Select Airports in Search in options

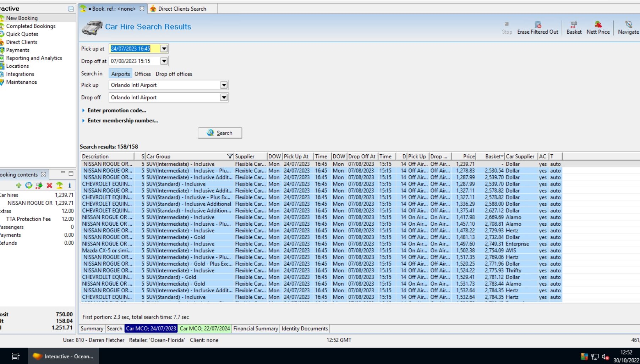[x=121, y=74]
